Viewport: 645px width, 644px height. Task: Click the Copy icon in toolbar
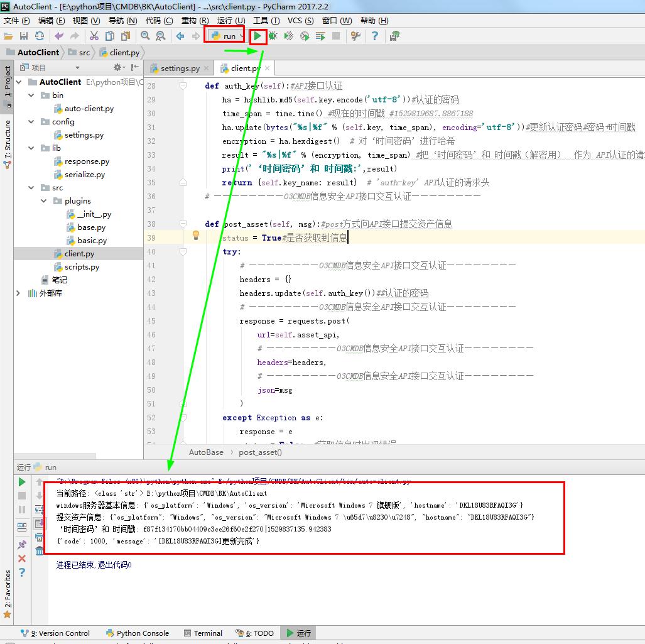[110, 36]
